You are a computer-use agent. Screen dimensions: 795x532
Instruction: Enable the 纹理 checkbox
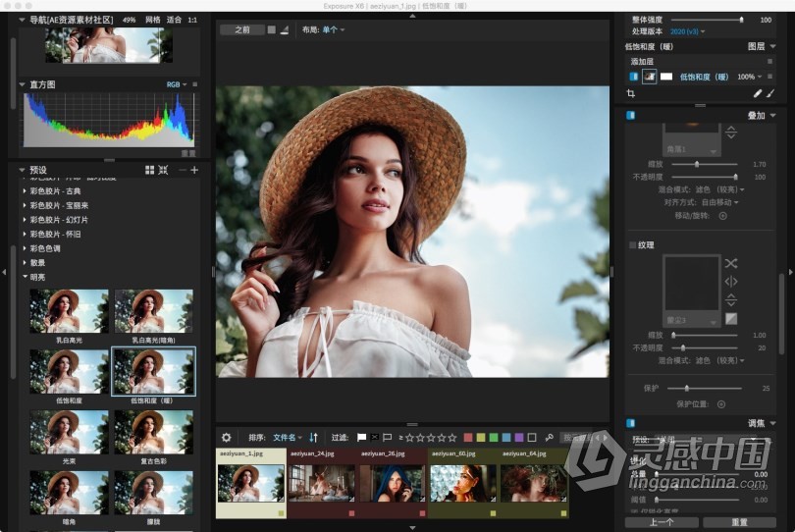click(x=632, y=245)
